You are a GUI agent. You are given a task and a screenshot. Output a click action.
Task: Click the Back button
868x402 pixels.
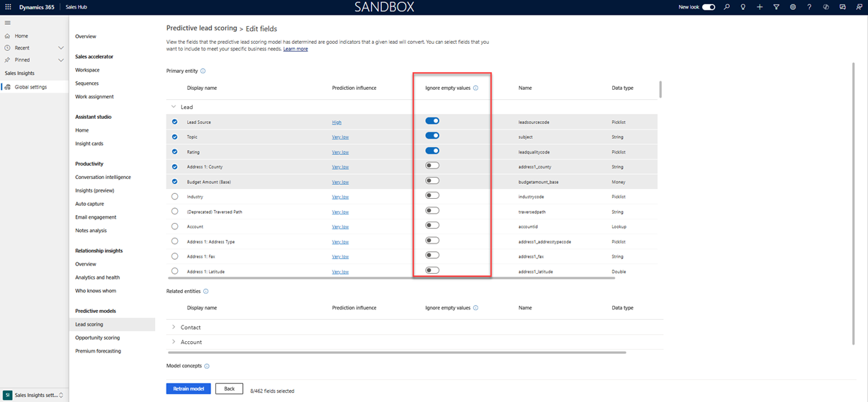(x=229, y=389)
